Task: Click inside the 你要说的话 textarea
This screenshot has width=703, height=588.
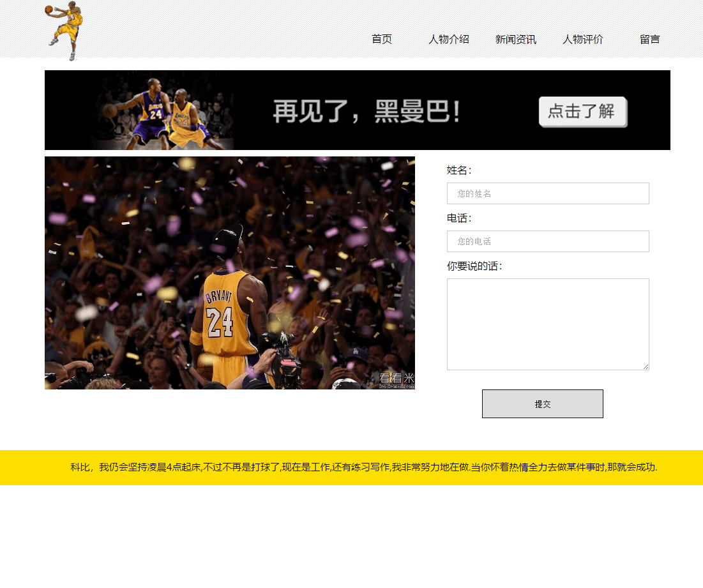Action: [548, 324]
